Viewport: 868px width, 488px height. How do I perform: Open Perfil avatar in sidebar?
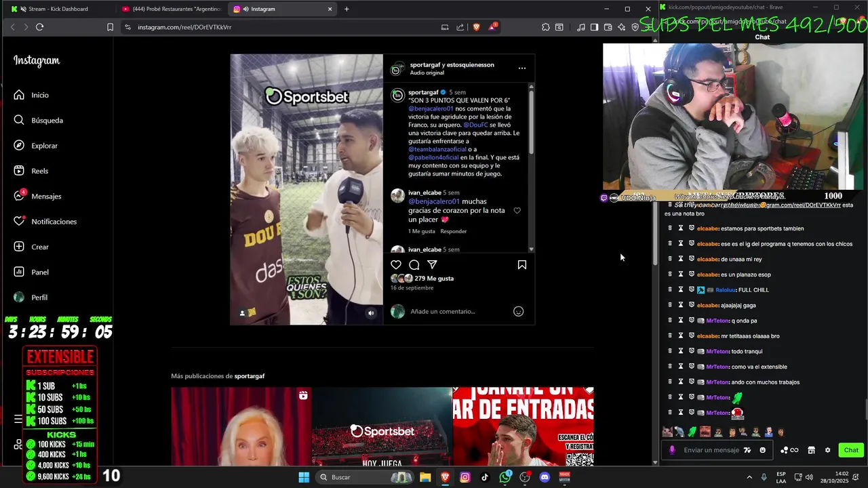point(19,297)
